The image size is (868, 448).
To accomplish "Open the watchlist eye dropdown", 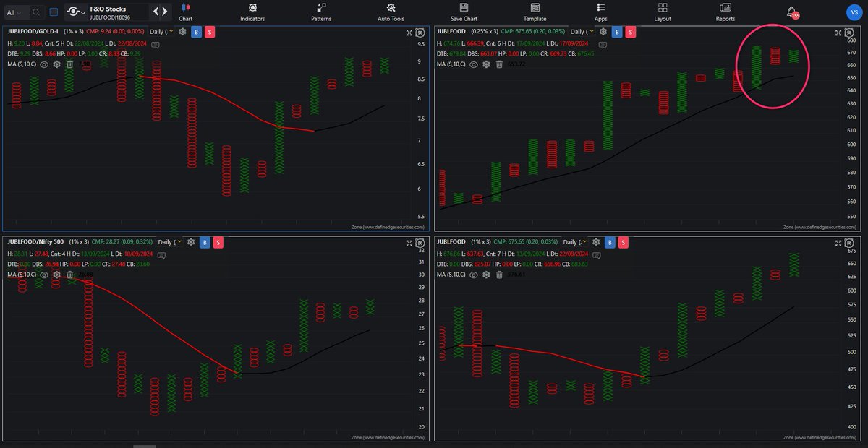I will pyautogui.click(x=75, y=12).
